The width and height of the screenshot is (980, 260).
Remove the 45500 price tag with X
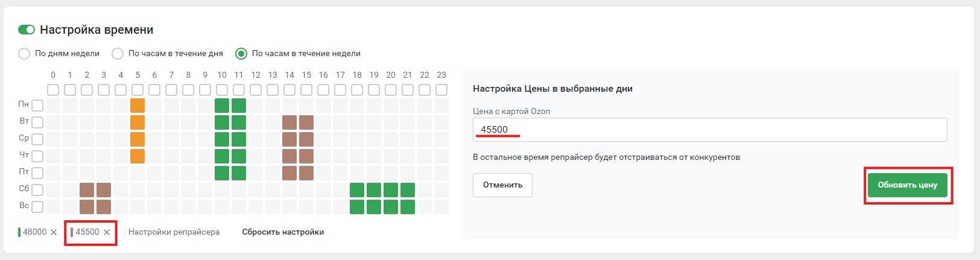point(107,232)
